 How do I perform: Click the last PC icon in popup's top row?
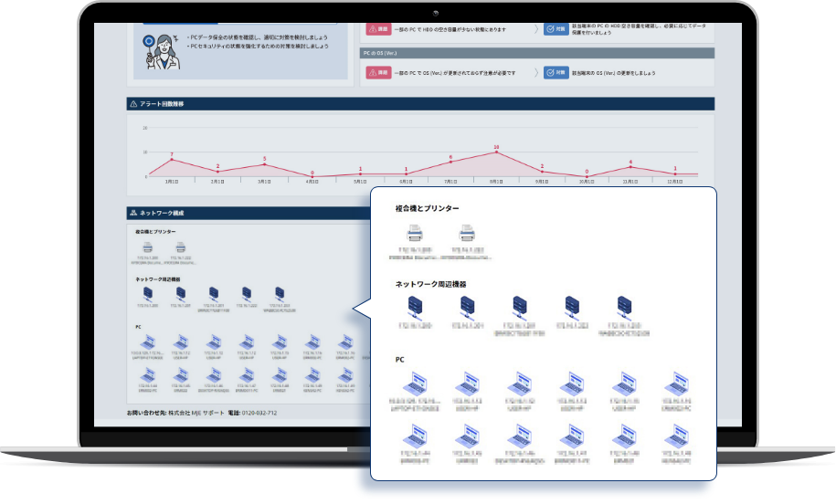[676, 383]
